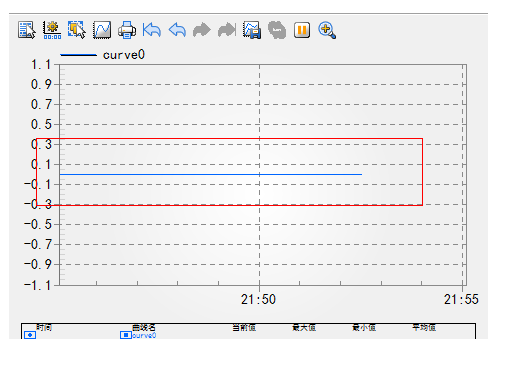This screenshot has height=366, width=515.
Task: Go back one step with undo arrow
Action: 177,30
